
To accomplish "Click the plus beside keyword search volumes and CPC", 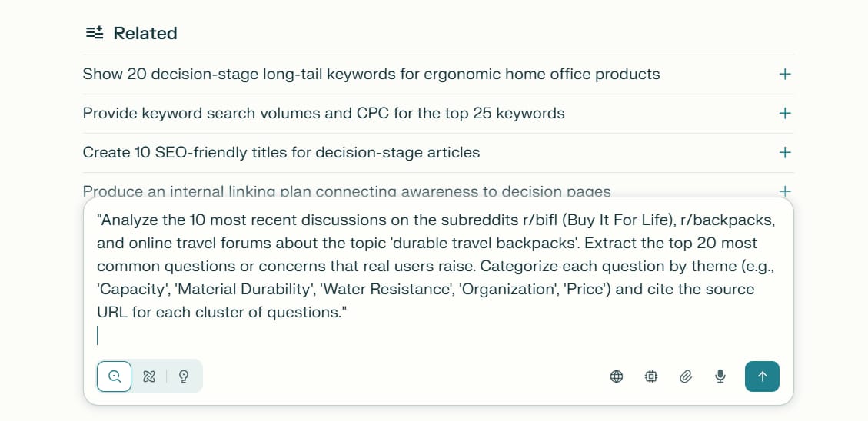I will coord(784,114).
